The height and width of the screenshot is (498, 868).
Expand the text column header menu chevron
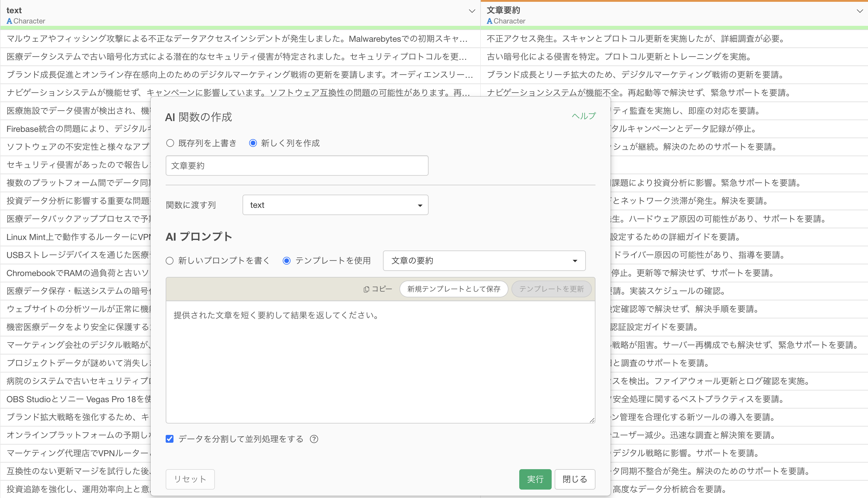click(x=472, y=11)
